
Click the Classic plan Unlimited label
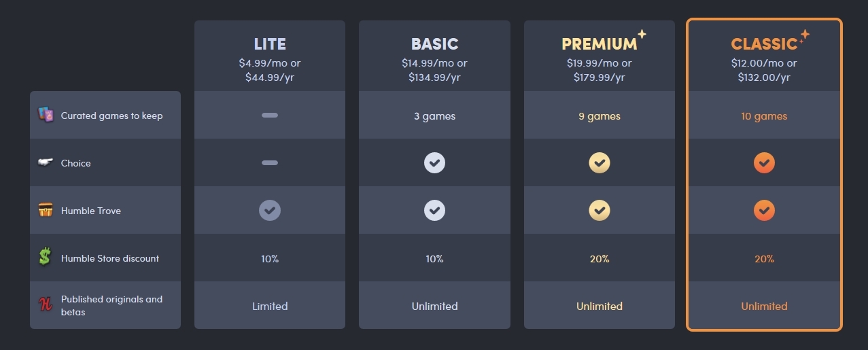coord(764,307)
